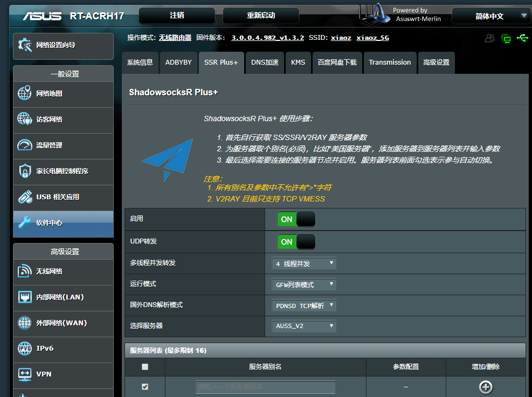Toggle the UDP转发 switch
This screenshot has width=532, height=397.
tap(296, 242)
